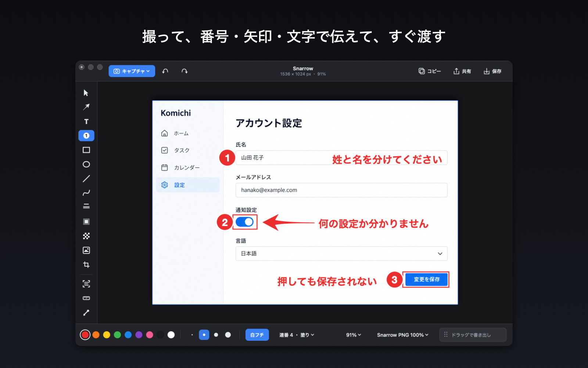The image size is (588, 368).
Task: Pick the green color swatch
Action: pos(117,335)
